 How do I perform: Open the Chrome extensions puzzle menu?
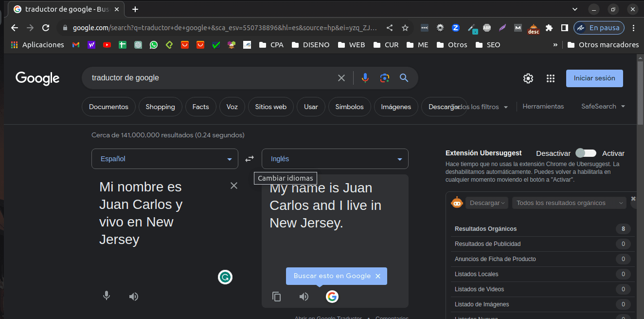549,28
